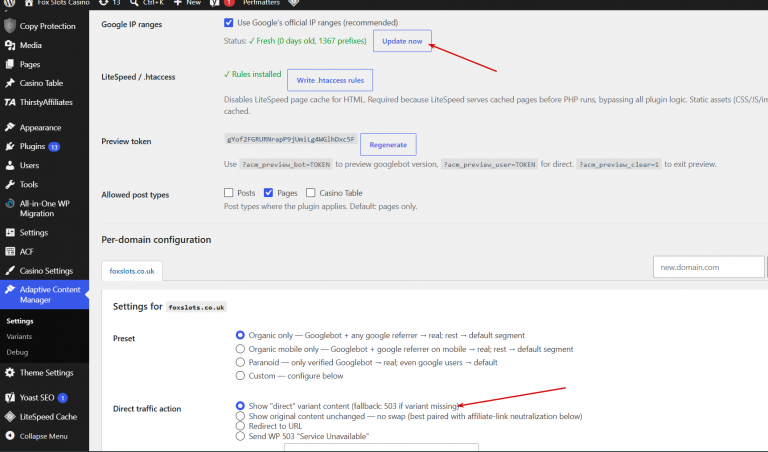Open Perfmatters in the admin bar
Image resolution: width=768 pixels, height=452 pixels.
[262, 3]
